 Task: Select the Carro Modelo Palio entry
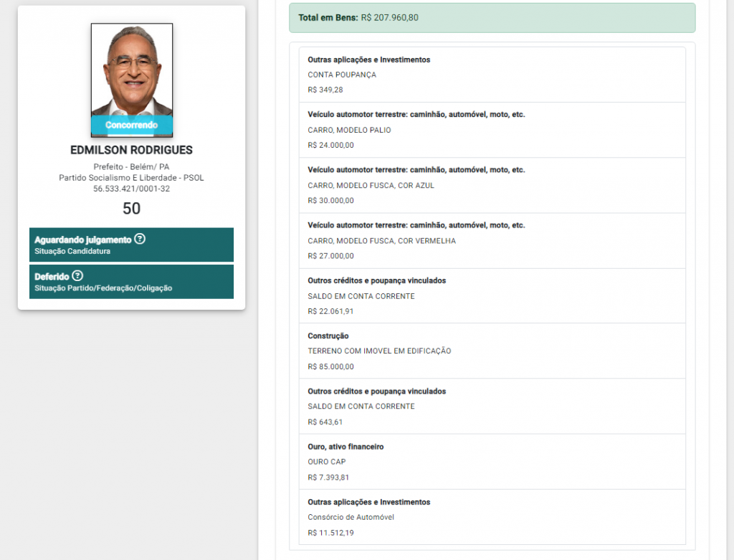492,130
